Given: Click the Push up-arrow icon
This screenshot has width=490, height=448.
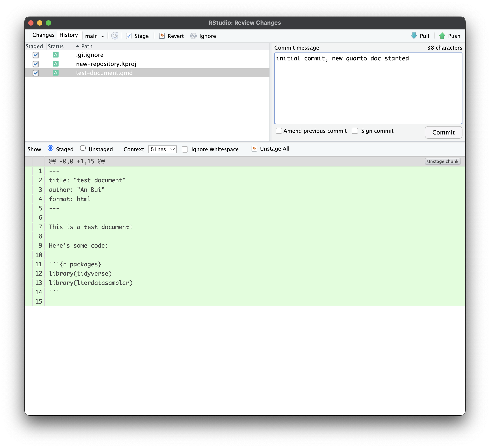Looking at the screenshot, I should click(442, 36).
